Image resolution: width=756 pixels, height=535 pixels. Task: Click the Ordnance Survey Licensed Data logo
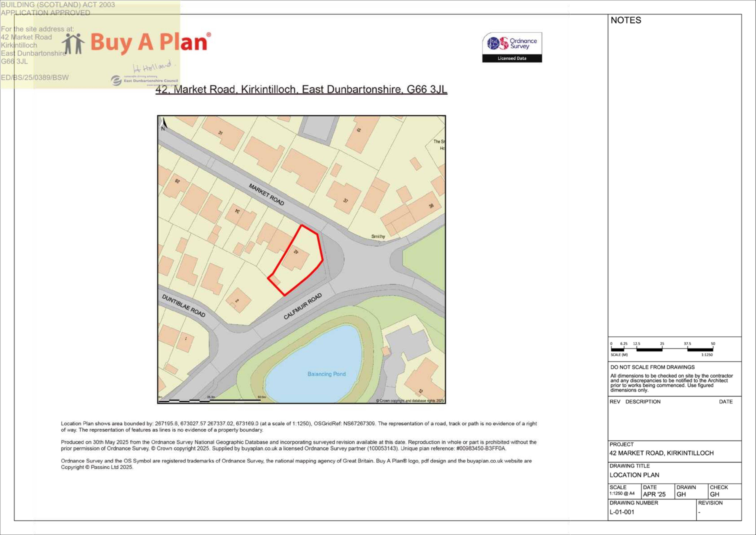512,47
